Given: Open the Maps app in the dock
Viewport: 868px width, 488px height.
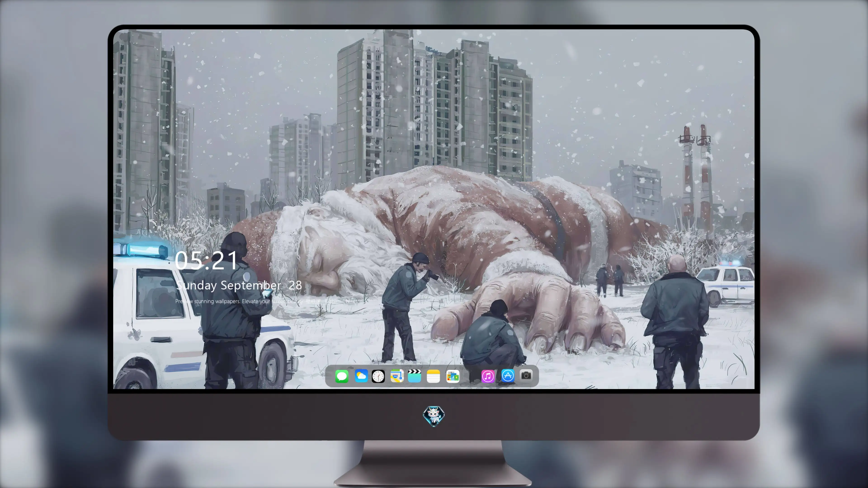Looking at the screenshot, I should coord(397,376).
